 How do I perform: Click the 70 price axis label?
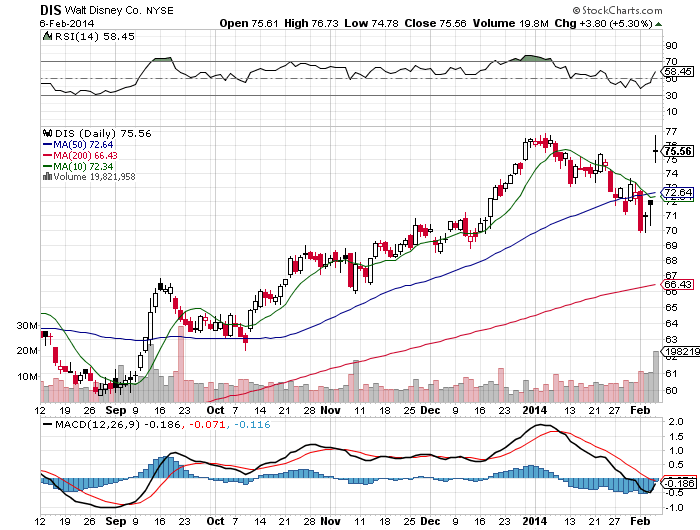coord(671,230)
